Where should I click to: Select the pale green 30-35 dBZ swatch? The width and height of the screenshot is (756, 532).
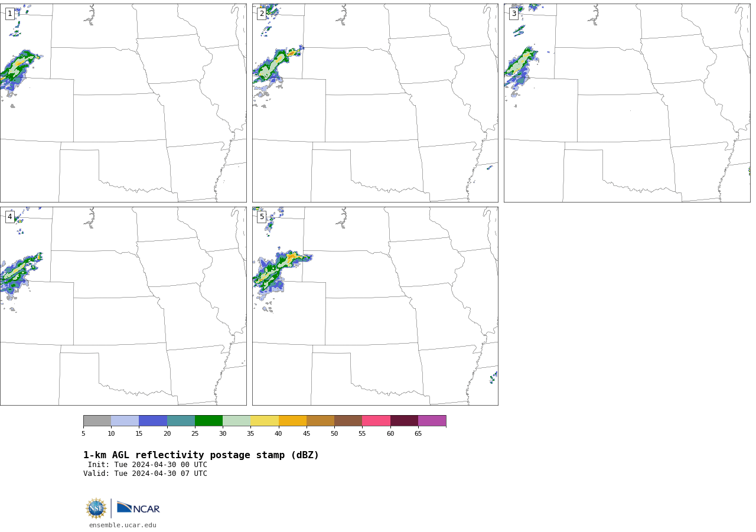point(237,420)
